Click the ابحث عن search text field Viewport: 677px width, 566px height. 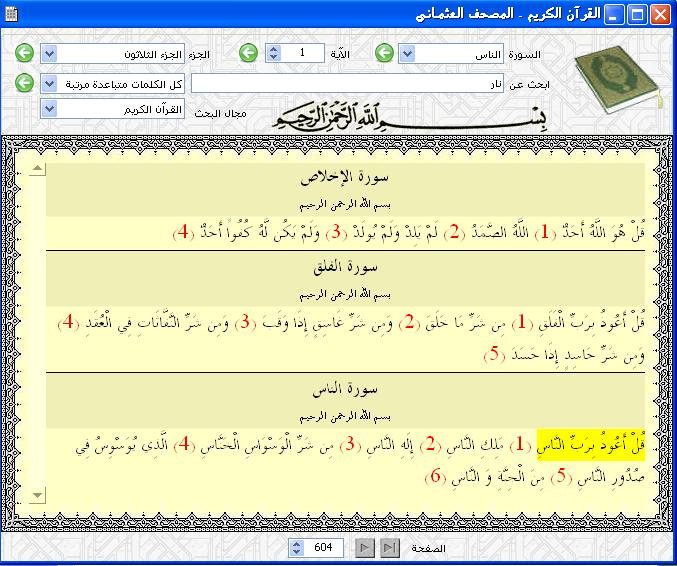[x=348, y=84]
